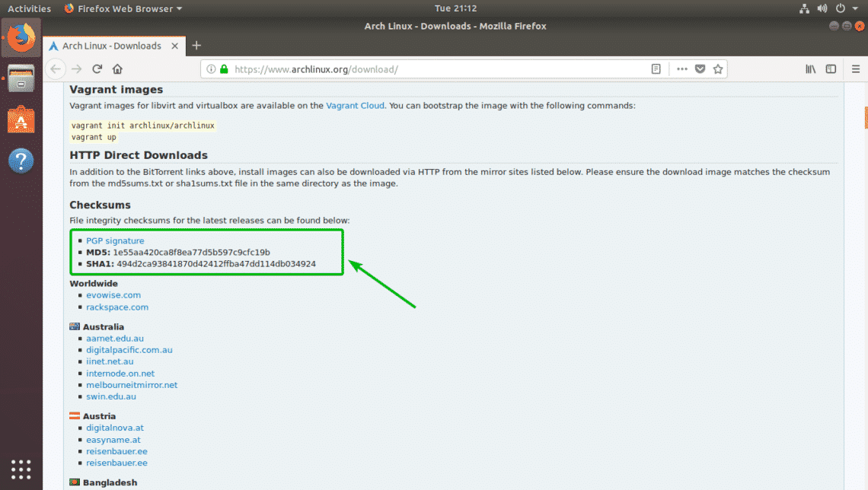Expand the system menu arrow in top bar
Viewport: 868px width, 490px height.
(x=855, y=9)
